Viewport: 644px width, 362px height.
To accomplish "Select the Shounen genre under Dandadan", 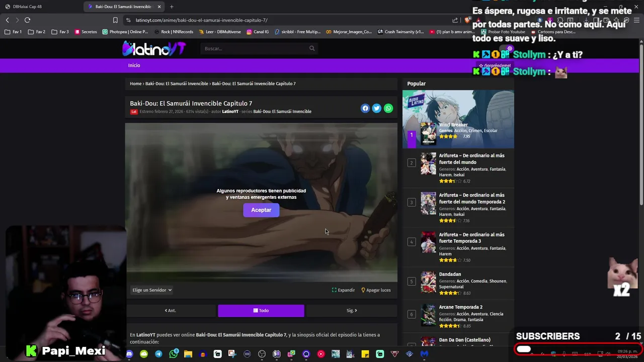I will coord(498,281).
